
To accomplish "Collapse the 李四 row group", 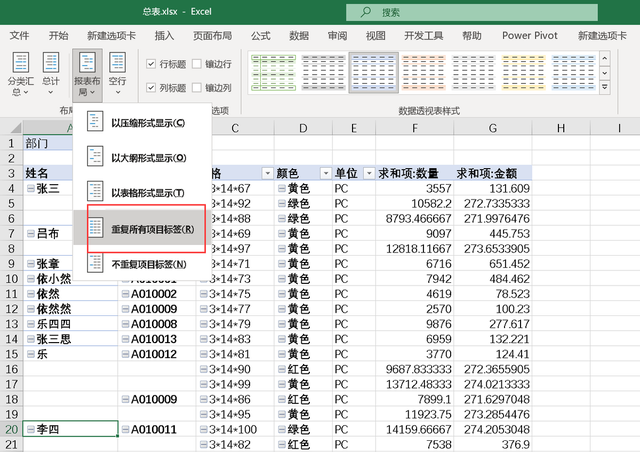I will click(x=31, y=430).
